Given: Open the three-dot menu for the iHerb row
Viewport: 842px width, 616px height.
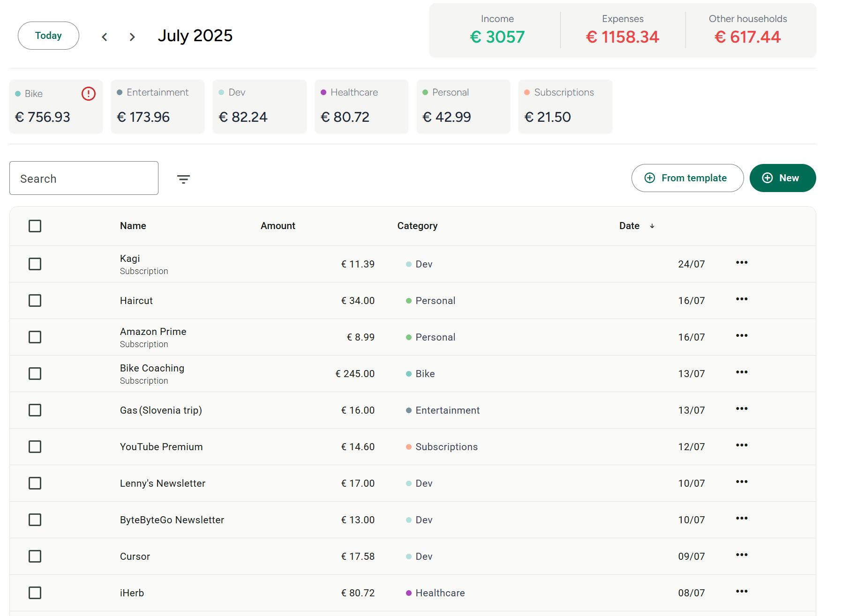Looking at the screenshot, I should point(741,592).
